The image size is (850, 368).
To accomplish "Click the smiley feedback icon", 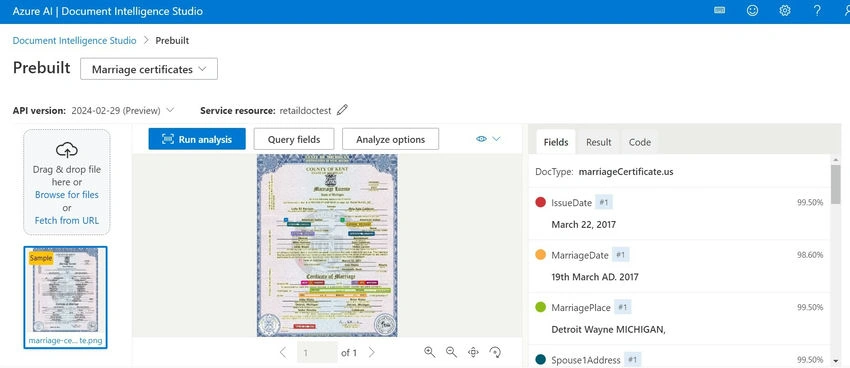I will point(752,10).
